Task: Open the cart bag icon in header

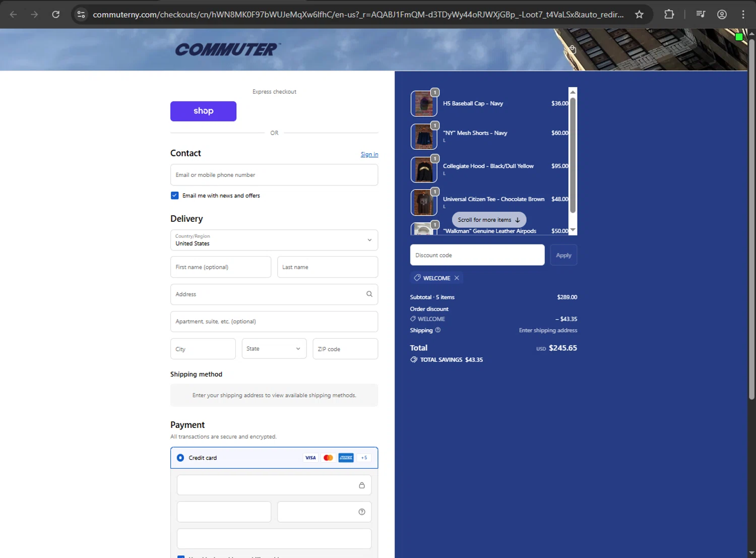Action: (572, 49)
